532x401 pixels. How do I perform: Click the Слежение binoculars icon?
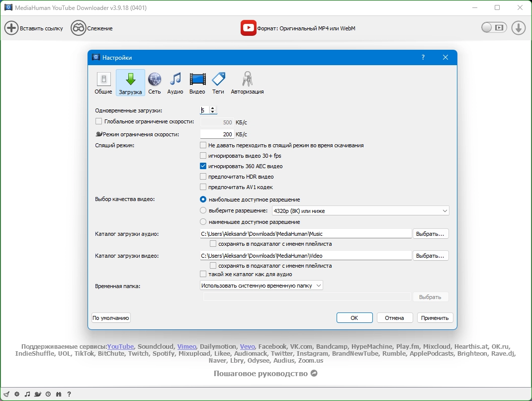[x=79, y=28]
